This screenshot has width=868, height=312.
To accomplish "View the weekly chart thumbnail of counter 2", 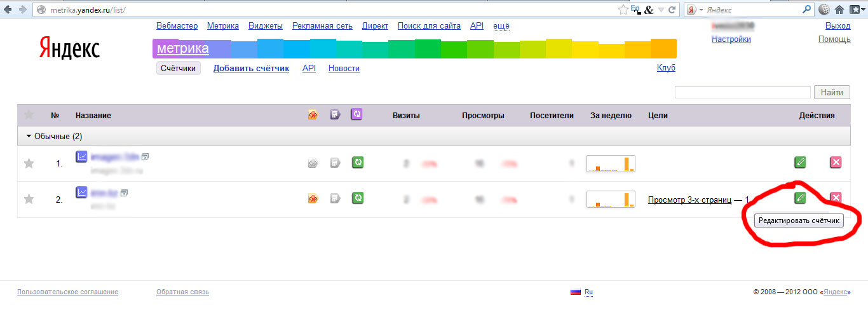I will pos(611,199).
